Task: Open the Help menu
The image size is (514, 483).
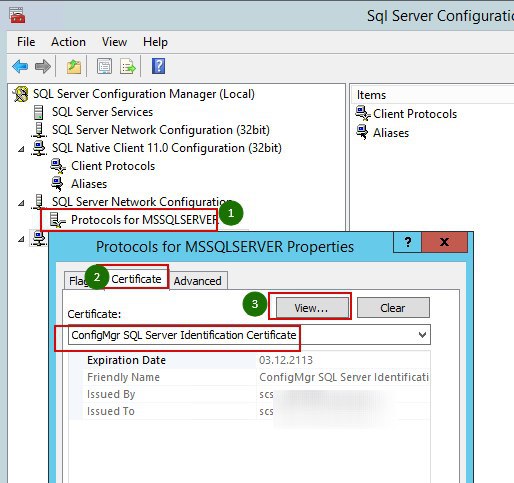Action: point(155,42)
